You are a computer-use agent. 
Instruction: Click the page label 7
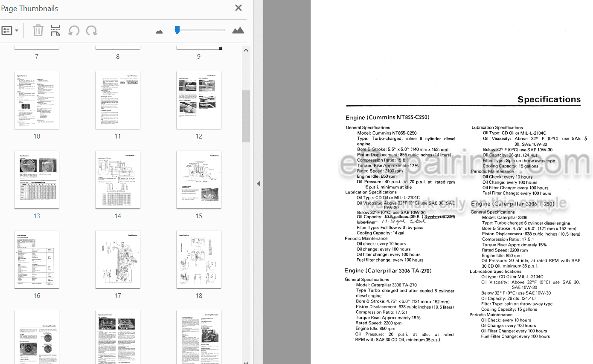tap(37, 56)
